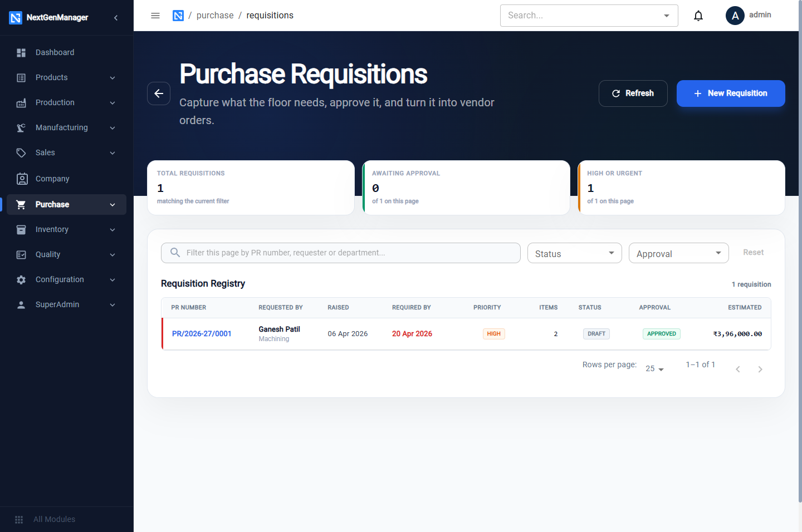Image resolution: width=802 pixels, height=532 pixels.
Task: Open the notifications bell
Action: [698, 16]
